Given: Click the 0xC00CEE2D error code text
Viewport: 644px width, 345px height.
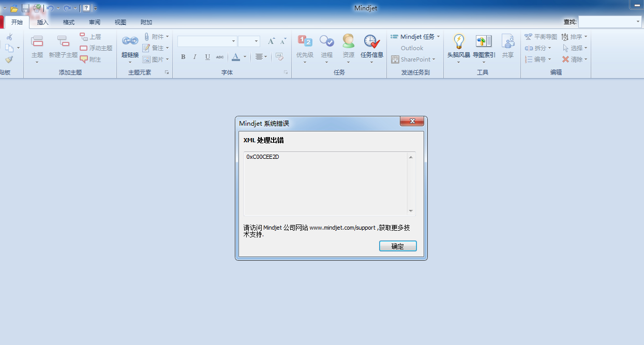Looking at the screenshot, I should [263, 157].
